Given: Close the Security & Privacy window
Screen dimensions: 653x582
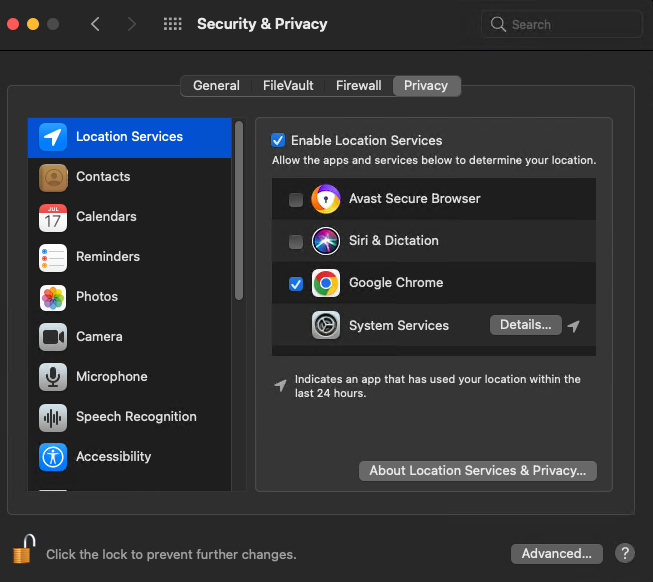Looking at the screenshot, I should coord(13,24).
